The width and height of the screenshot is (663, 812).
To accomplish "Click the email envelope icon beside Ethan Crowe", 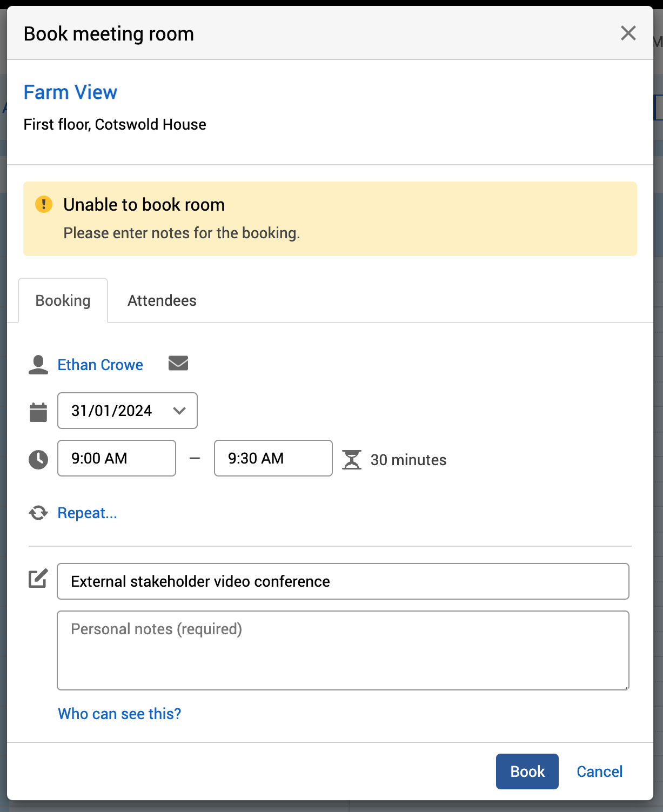I will 178,364.
